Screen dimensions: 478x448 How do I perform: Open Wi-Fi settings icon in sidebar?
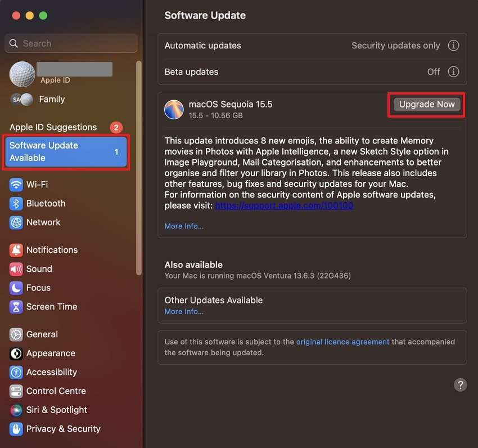coord(16,185)
